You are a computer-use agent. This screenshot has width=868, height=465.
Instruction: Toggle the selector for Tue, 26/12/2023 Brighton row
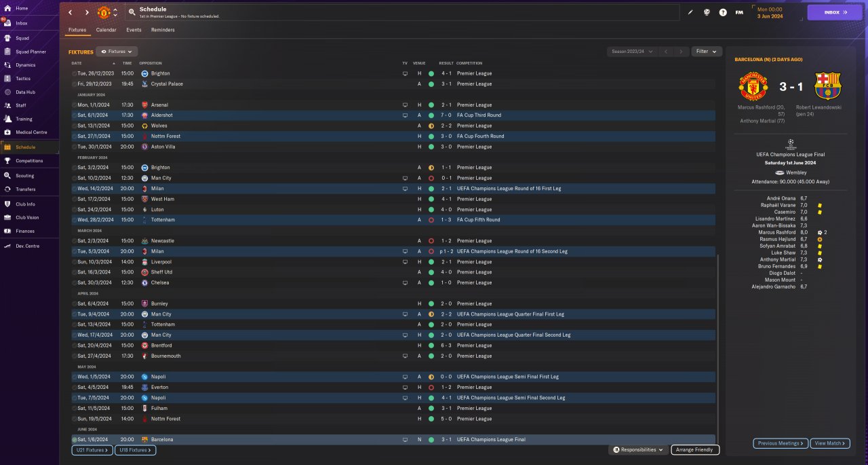(x=75, y=73)
